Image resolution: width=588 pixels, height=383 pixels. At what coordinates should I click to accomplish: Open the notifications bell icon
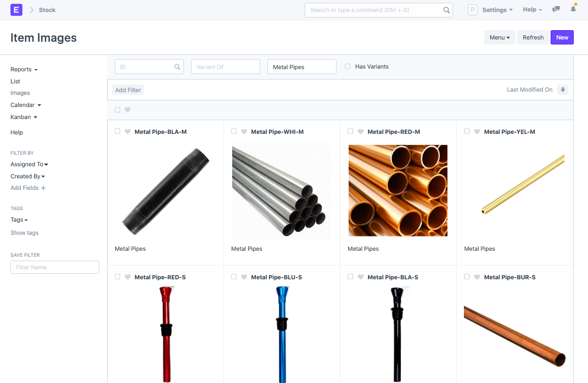573,9
